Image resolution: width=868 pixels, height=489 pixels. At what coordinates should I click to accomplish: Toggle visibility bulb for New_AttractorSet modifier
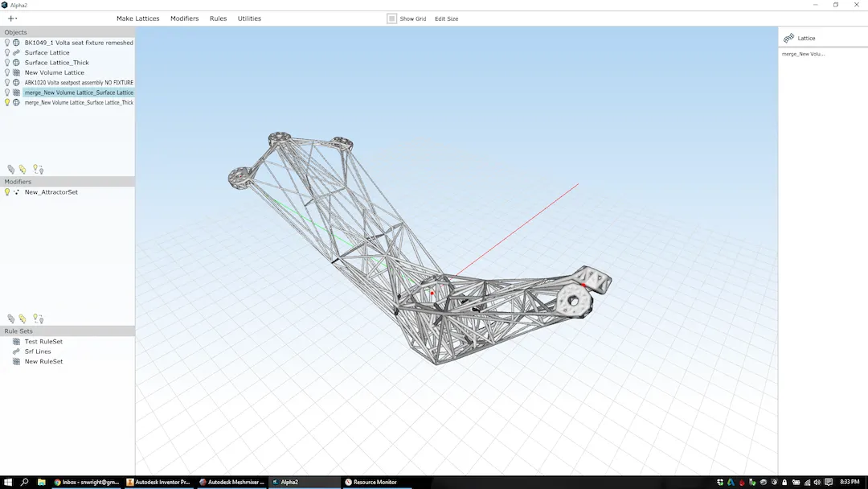pos(7,192)
